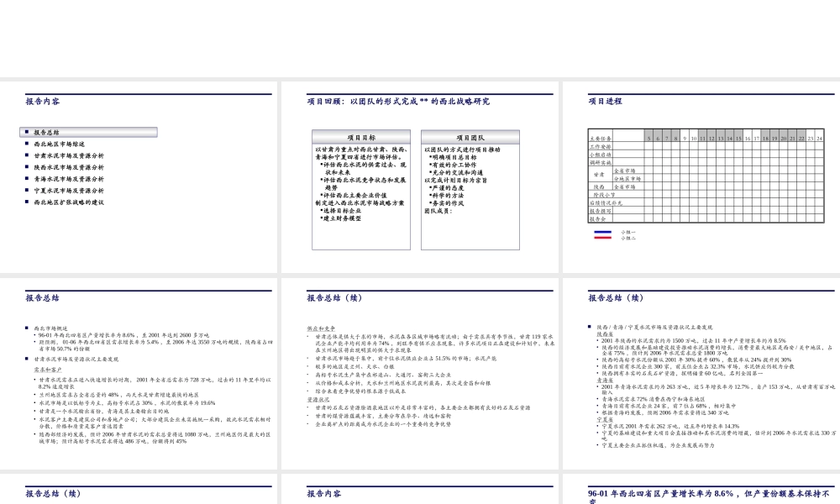Click the bullet square before 宁夏水泥市场及资源分析
Image resolution: width=840 pixels, height=504 pixels.
[26, 191]
